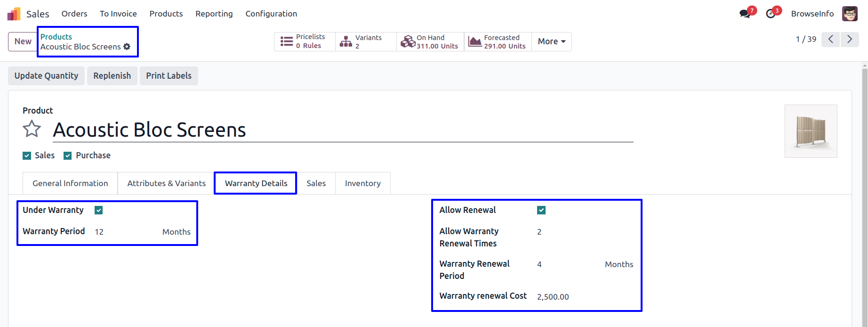Uncheck the Allow Renewal checkbox
868x327 pixels.
[x=541, y=210]
